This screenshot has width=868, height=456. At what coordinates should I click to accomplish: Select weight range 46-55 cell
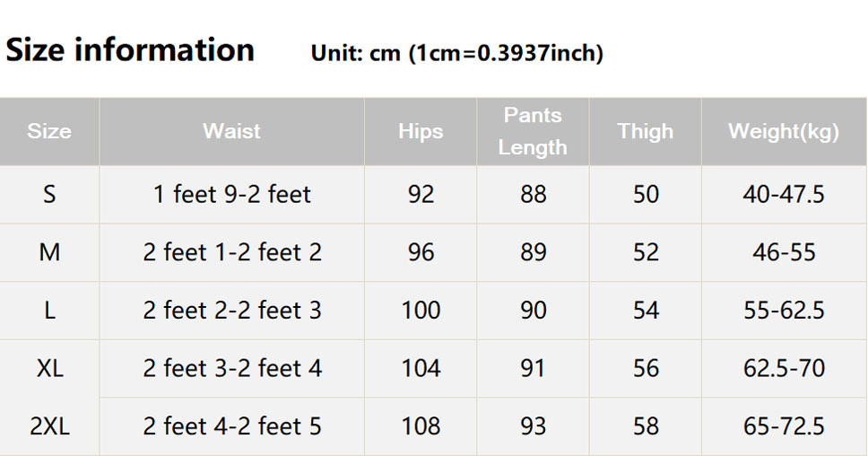coord(784,252)
